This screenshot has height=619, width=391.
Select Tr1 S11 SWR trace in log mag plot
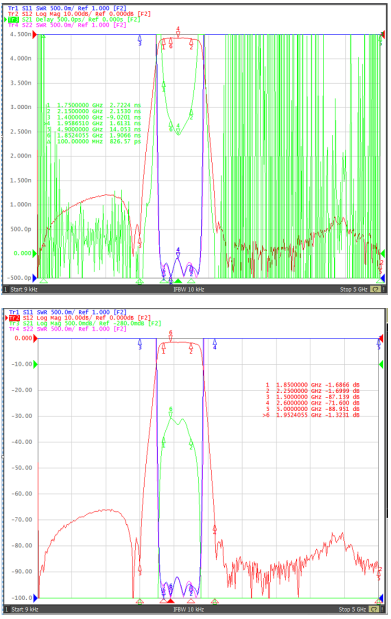tap(67, 312)
